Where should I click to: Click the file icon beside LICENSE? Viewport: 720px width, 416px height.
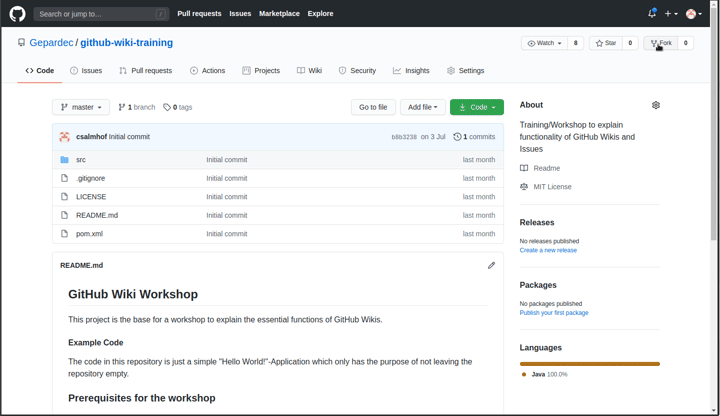click(64, 197)
